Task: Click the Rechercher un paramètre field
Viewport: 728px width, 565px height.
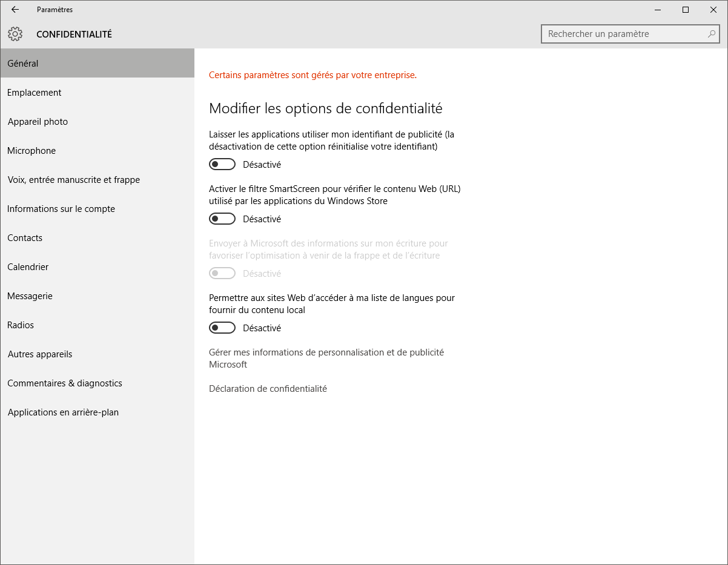Action: (624, 34)
